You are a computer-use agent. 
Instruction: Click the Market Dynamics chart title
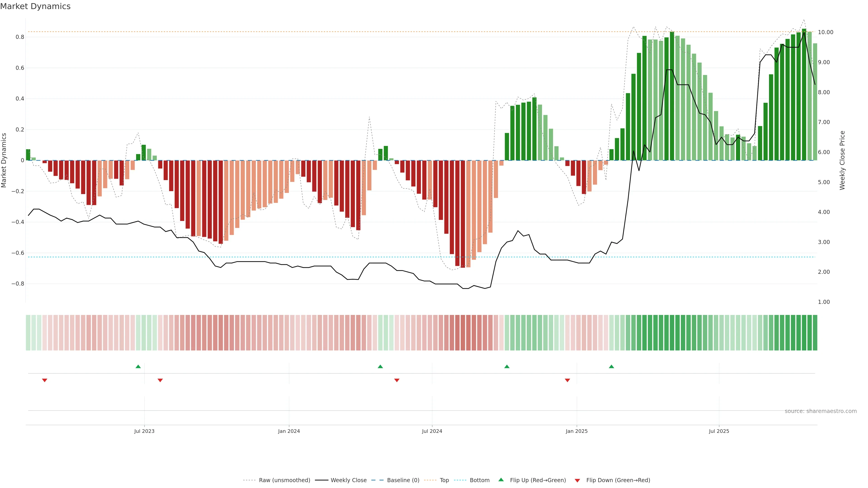pos(35,6)
